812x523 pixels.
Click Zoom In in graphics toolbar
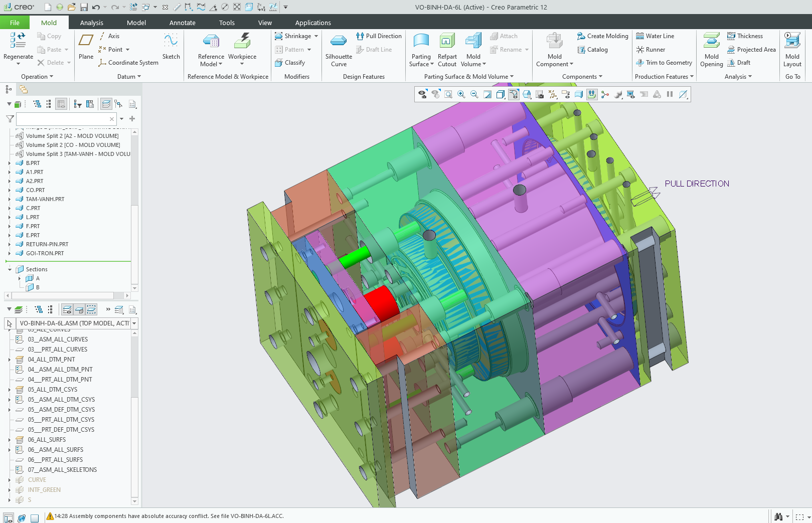[x=461, y=94]
